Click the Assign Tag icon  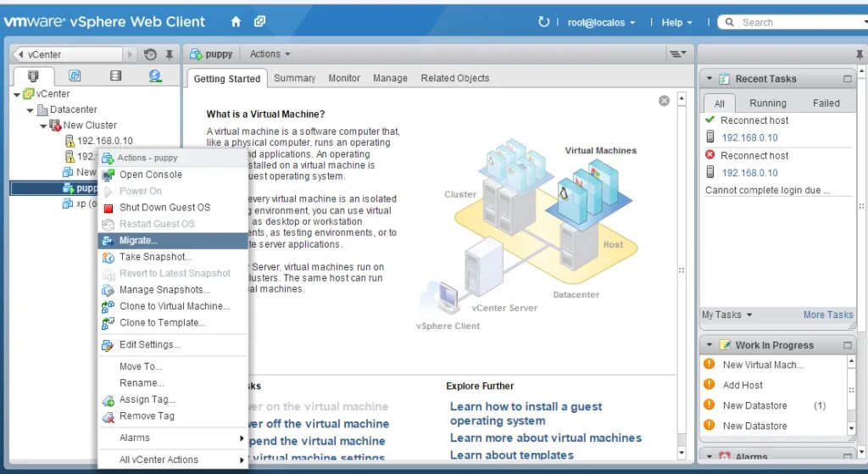point(108,400)
